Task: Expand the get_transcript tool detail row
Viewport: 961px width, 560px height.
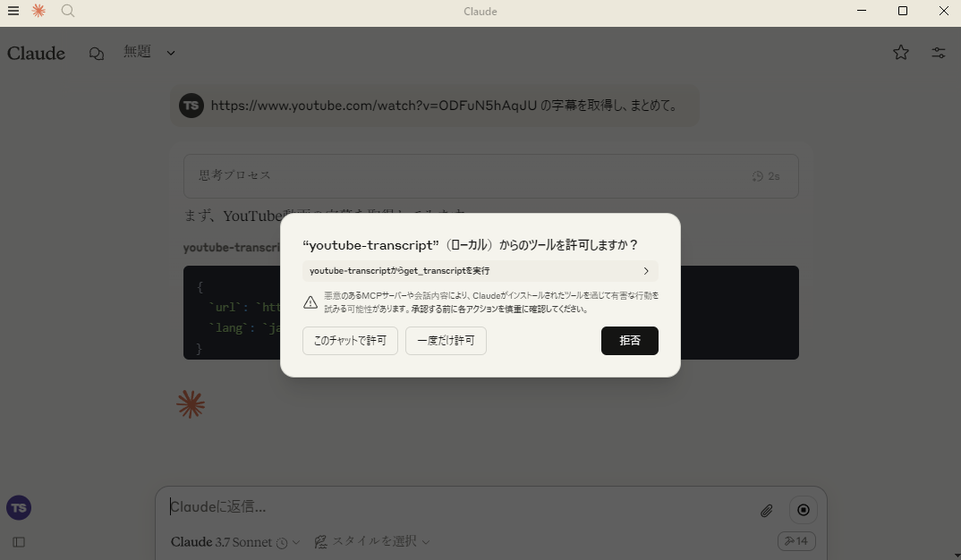Action: click(x=480, y=271)
